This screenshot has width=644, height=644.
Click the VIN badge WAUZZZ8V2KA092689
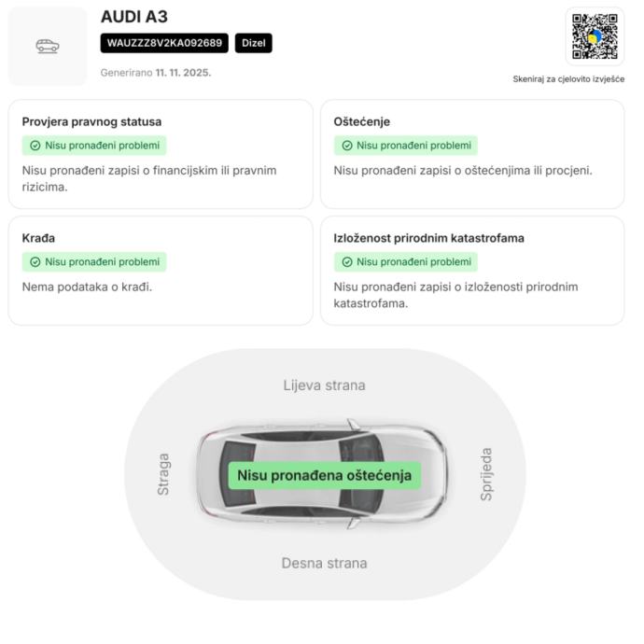(164, 43)
